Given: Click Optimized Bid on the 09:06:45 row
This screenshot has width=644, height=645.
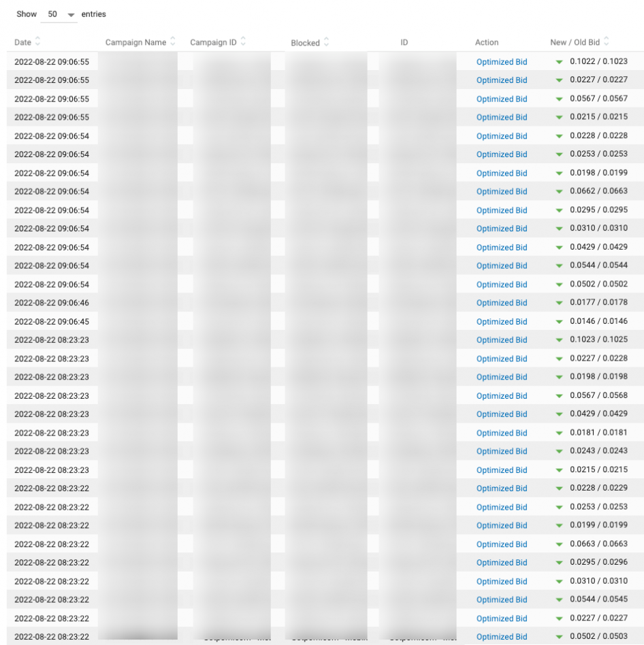Looking at the screenshot, I should (x=502, y=321).
